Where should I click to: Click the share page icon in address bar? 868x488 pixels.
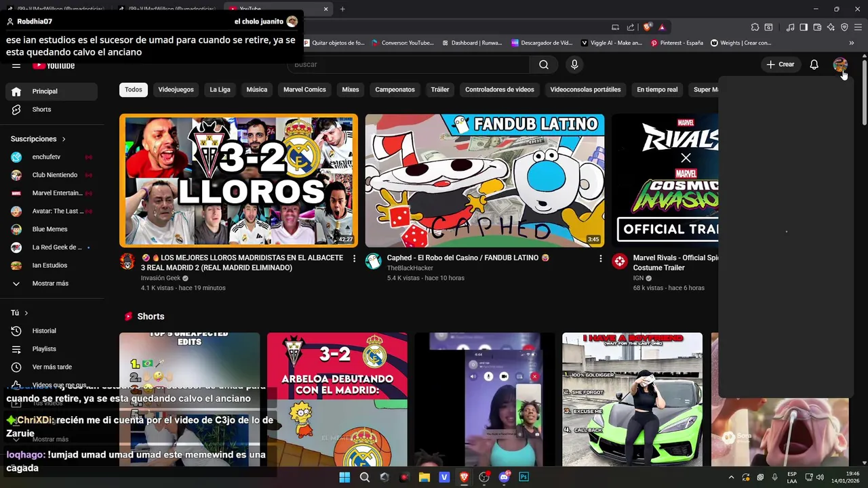(631, 27)
